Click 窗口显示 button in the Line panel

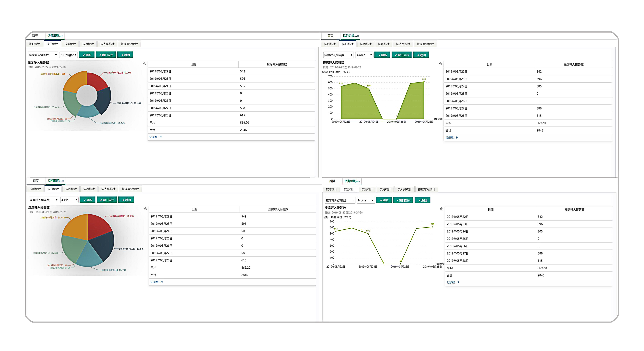point(403,200)
